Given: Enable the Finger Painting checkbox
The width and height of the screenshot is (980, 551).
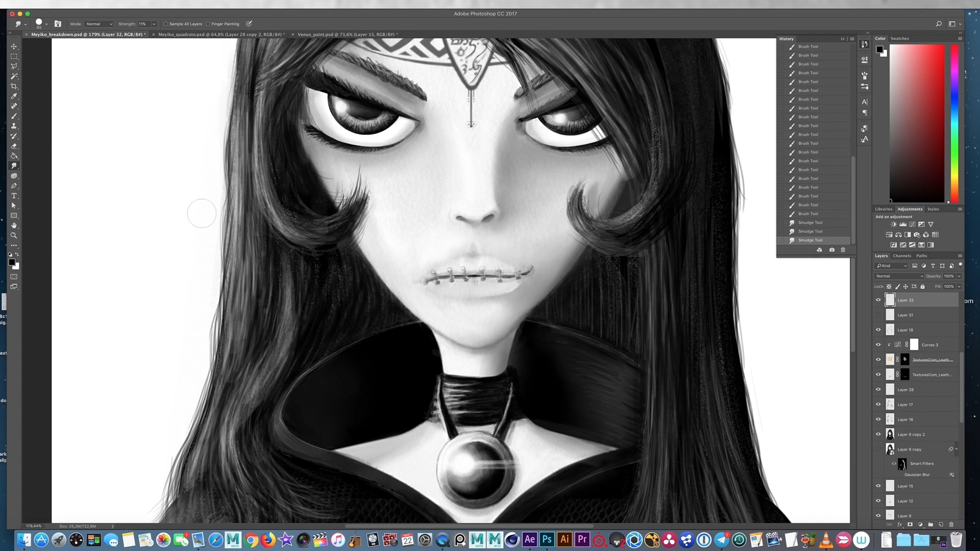Looking at the screenshot, I should (x=208, y=24).
